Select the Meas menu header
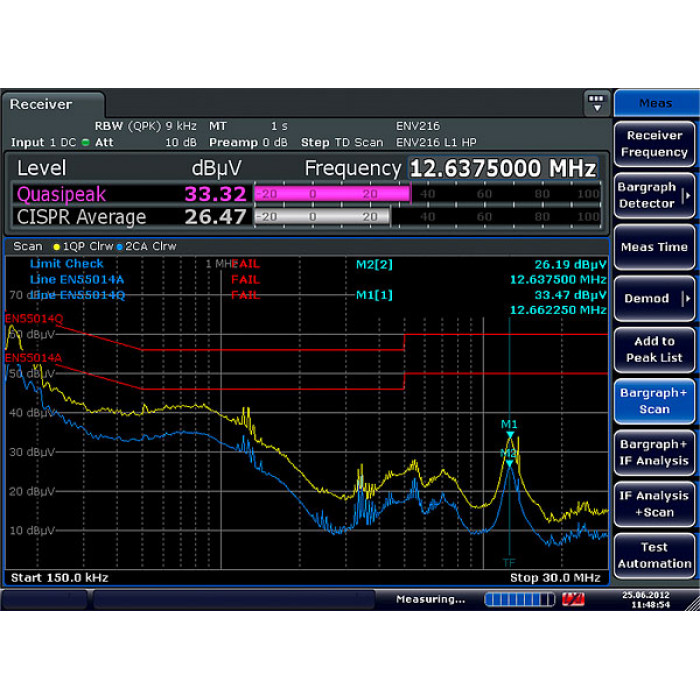The image size is (700, 700). [655, 104]
